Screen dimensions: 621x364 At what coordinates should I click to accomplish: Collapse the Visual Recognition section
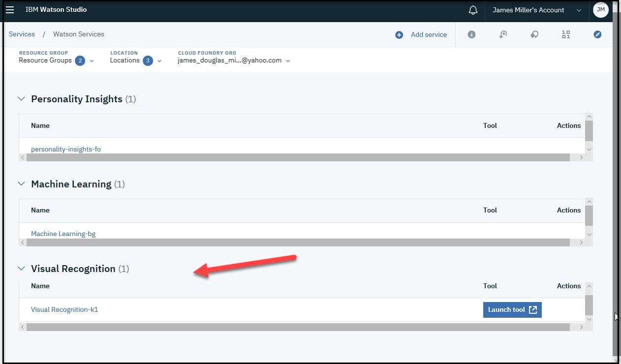21,269
